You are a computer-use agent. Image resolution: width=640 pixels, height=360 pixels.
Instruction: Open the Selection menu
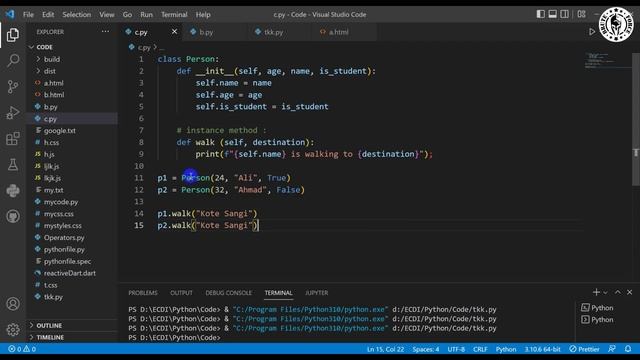(77, 15)
